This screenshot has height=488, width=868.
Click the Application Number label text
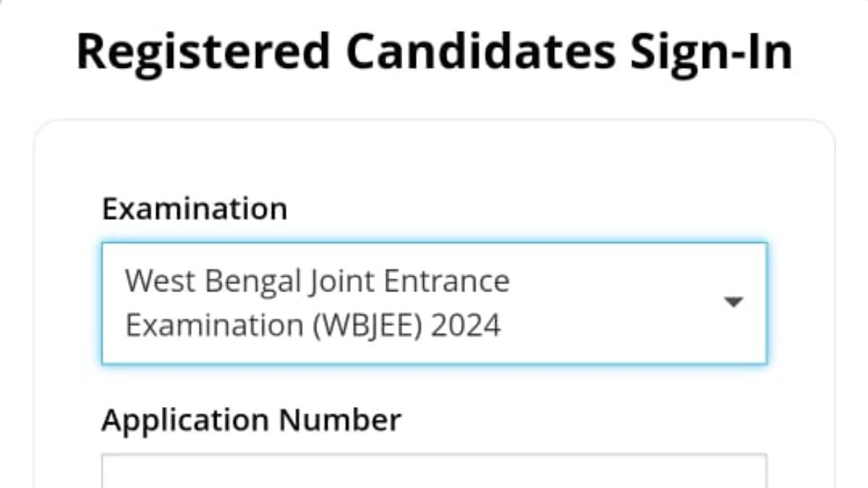(x=253, y=418)
